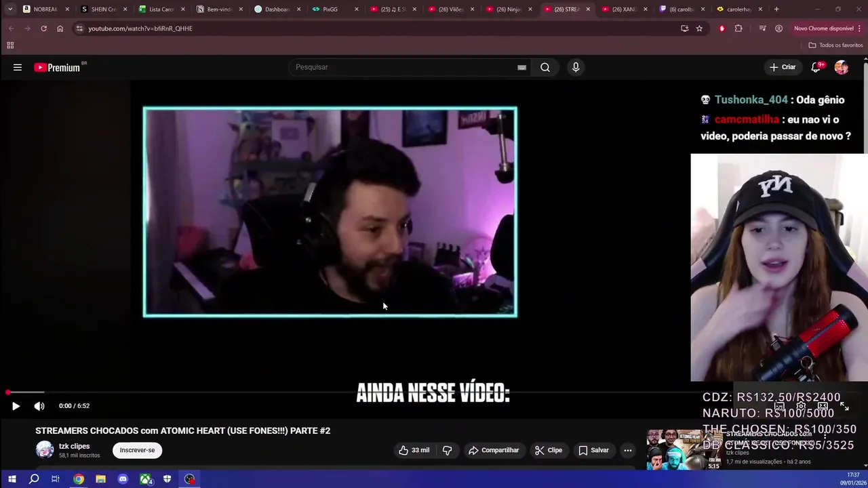Viewport: 868px width, 488px height.
Task: Open Task View on taskbar
Action: [56, 479]
